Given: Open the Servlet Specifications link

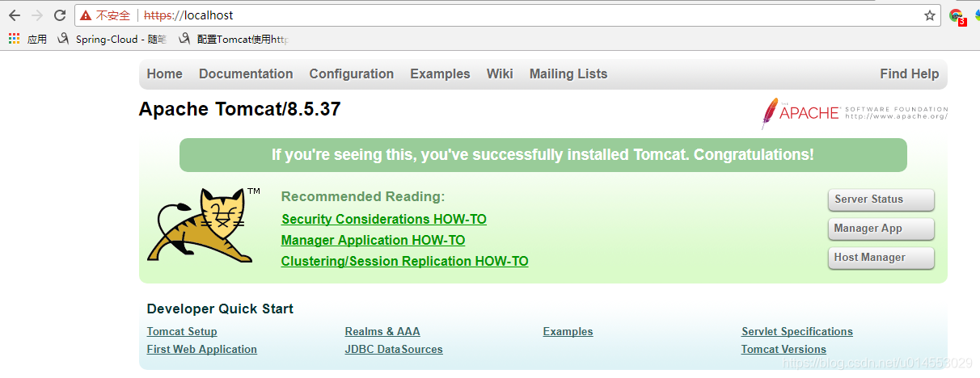Looking at the screenshot, I should pos(797,331).
